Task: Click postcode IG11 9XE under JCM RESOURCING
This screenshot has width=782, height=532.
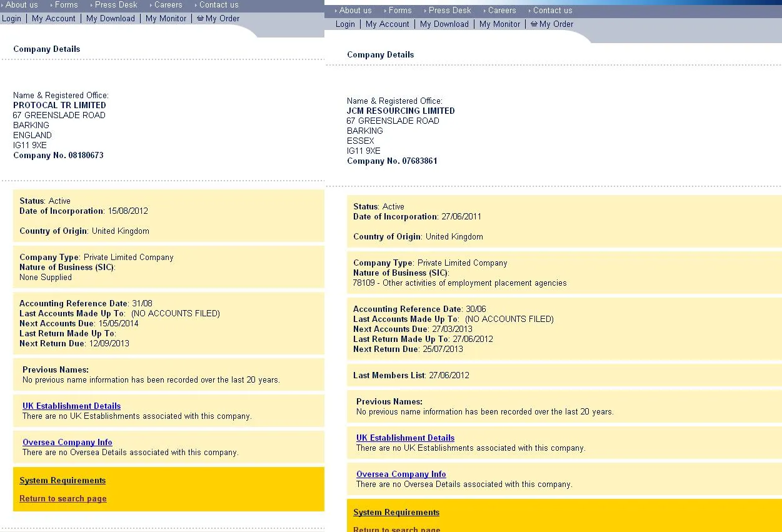Action: click(x=364, y=151)
